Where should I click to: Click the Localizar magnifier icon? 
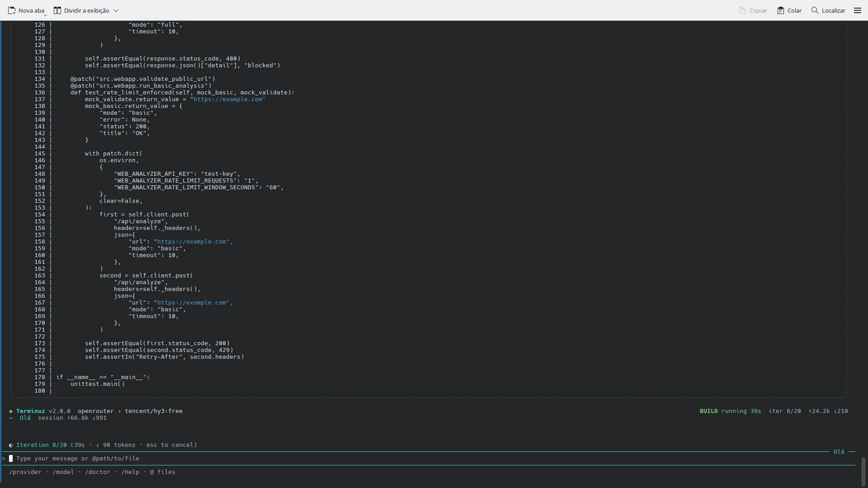(815, 10)
